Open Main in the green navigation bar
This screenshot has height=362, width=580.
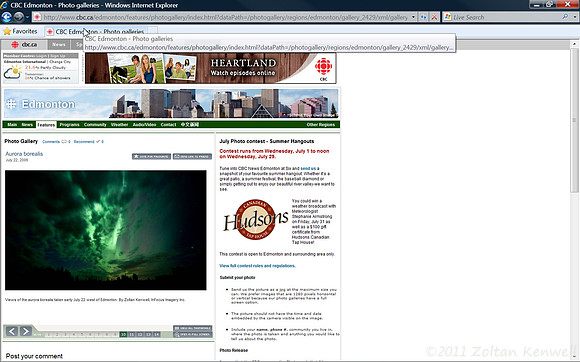coord(12,125)
